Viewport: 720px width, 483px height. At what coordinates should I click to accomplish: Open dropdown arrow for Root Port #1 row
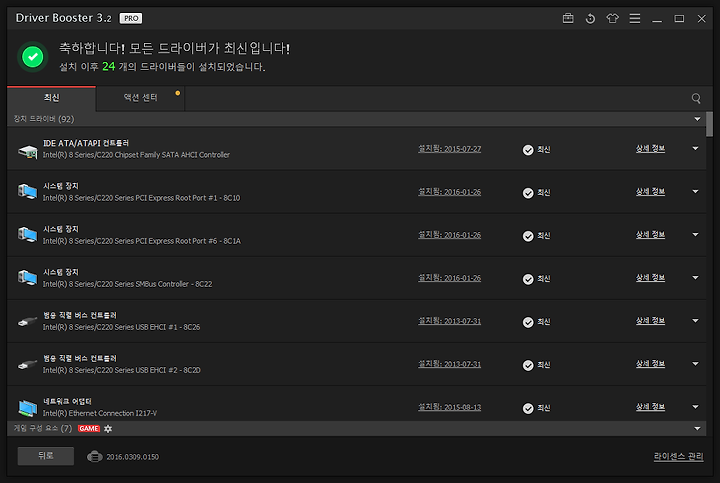click(x=695, y=191)
